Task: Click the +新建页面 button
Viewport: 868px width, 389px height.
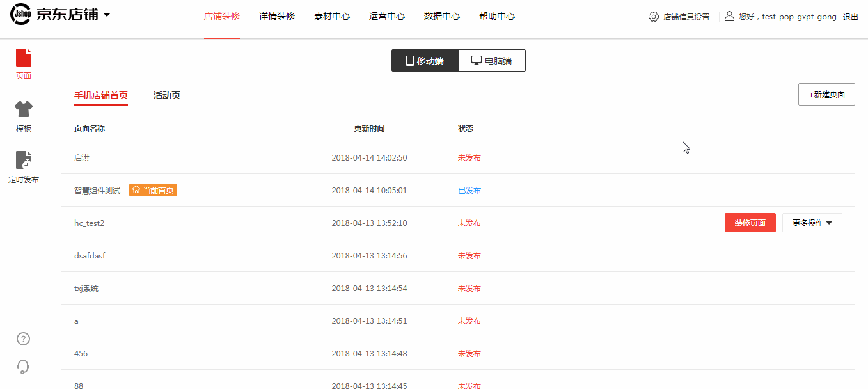Action: pos(826,94)
